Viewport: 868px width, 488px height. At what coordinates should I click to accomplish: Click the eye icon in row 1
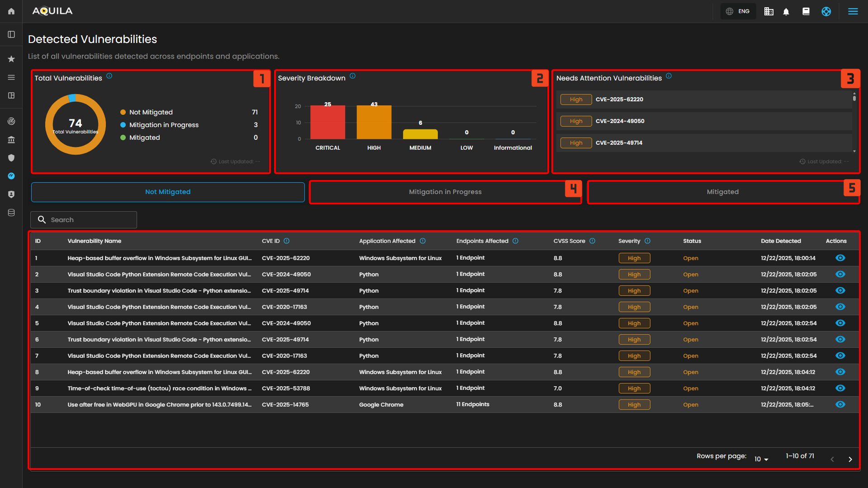(840, 258)
